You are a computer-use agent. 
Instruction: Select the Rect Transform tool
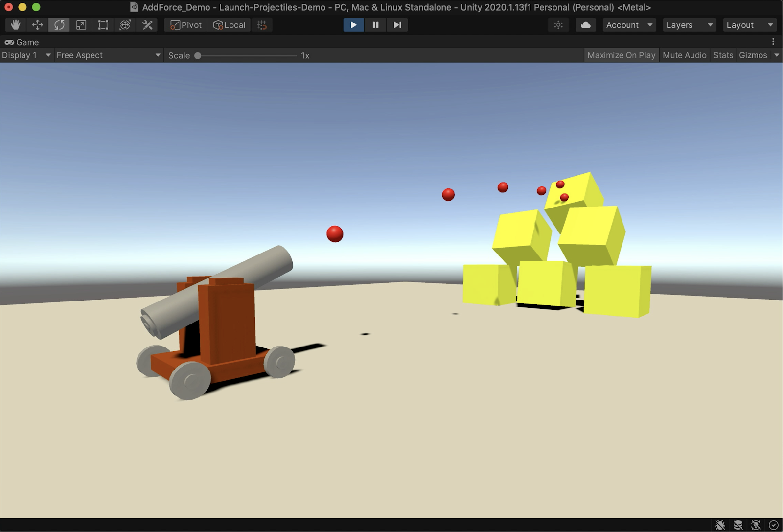103,25
